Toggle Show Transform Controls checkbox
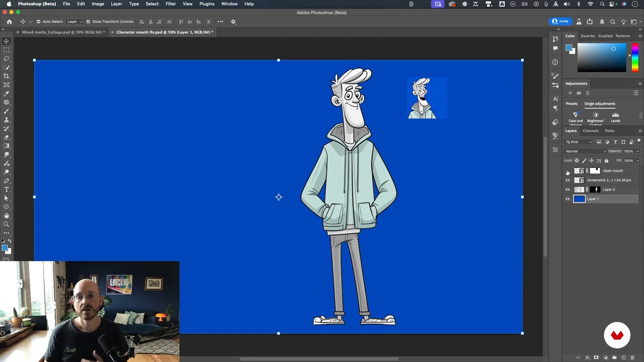Viewport: 644px width, 362px height. click(88, 22)
